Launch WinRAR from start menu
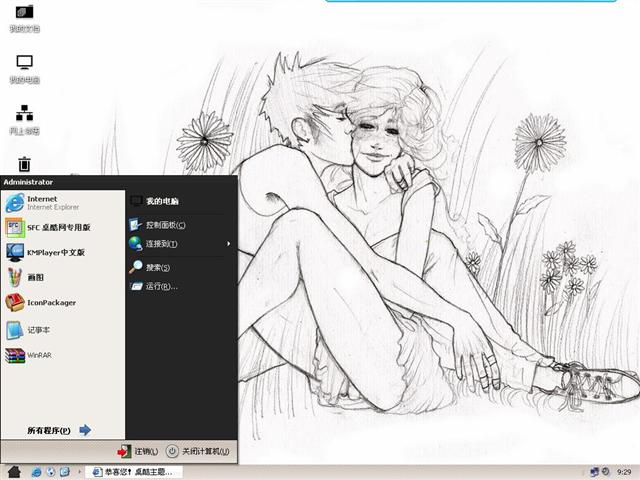Viewport: 640px width, 480px height. (x=63, y=355)
